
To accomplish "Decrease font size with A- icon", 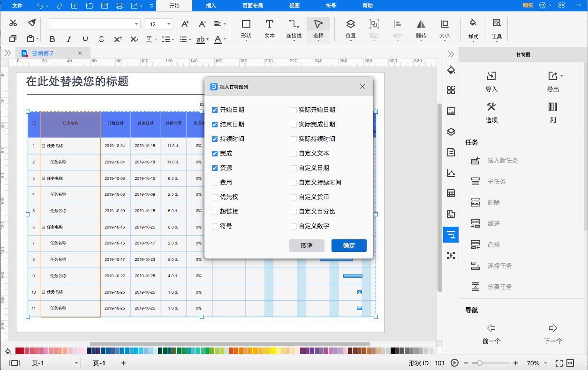I will [x=202, y=24].
